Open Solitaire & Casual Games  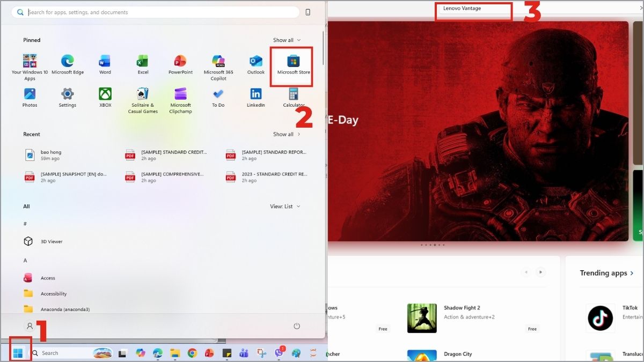(143, 100)
